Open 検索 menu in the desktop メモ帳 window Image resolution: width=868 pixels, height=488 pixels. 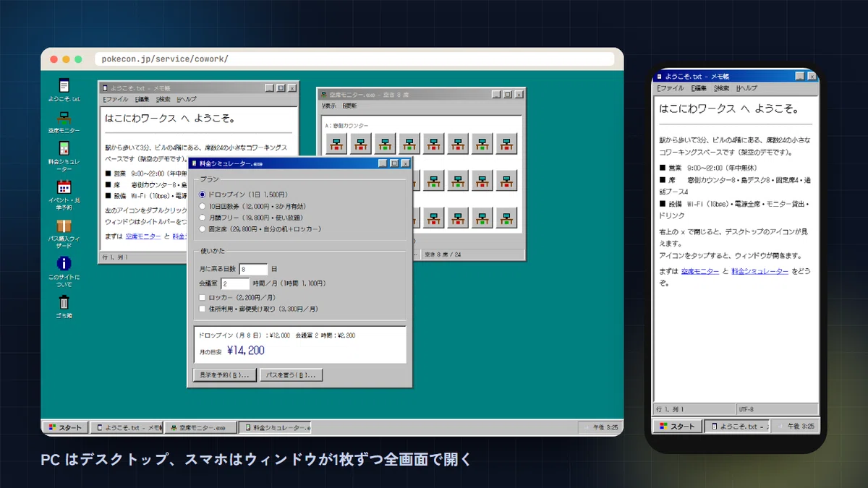163,99
